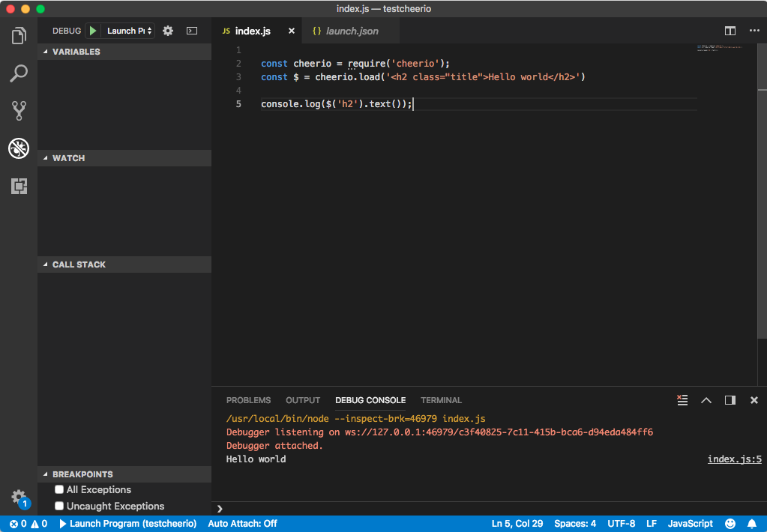
Task: Open the Debug Console from debug toolbar
Action: pyautogui.click(x=192, y=31)
